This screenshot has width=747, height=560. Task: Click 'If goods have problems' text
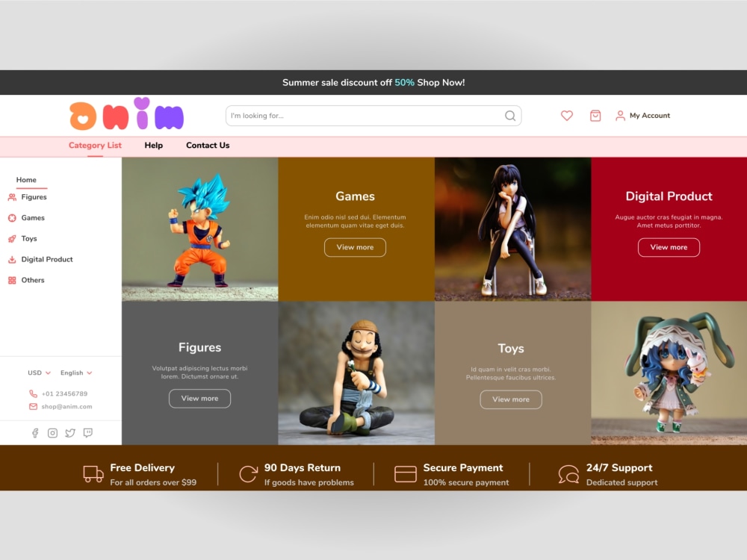(309, 482)
